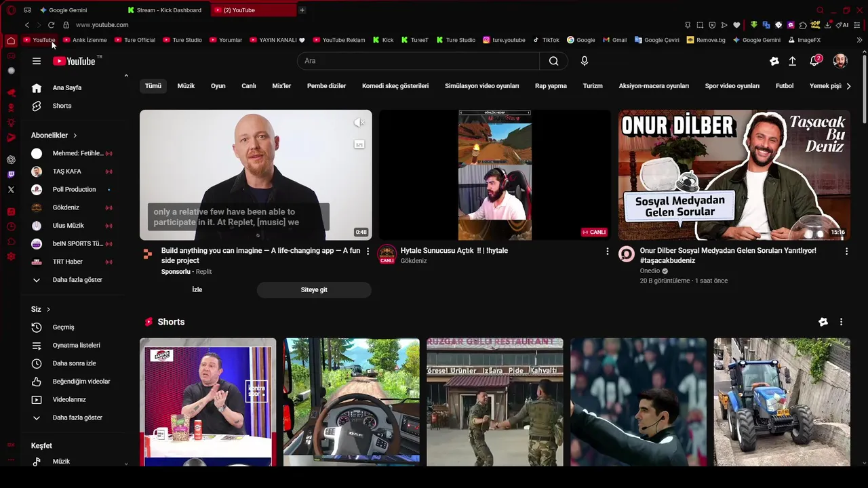This screenshot has height=488, width=868.
Task: Go back to the previous page
Action: pos(27,25)
